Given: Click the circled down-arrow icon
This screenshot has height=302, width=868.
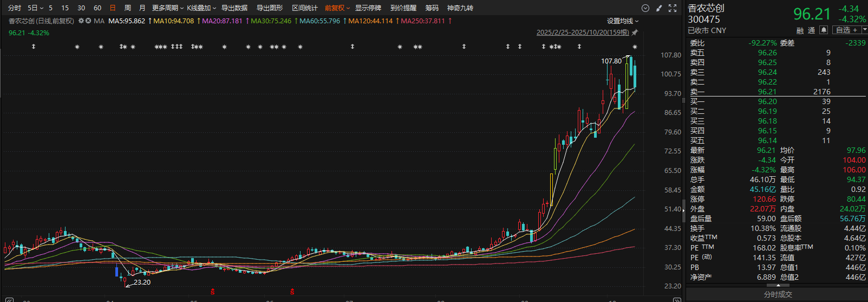Looking at the screenshot, I should 645,8.
